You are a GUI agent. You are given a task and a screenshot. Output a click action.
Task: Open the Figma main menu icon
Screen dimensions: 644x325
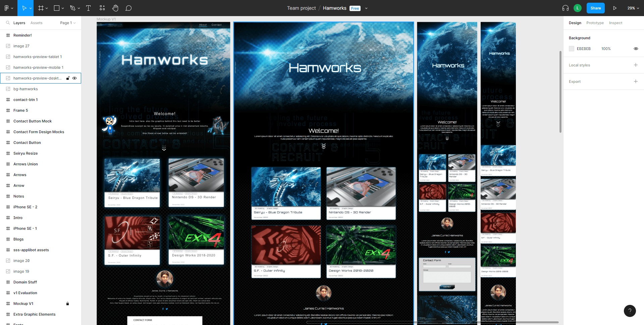pos(7,8)
